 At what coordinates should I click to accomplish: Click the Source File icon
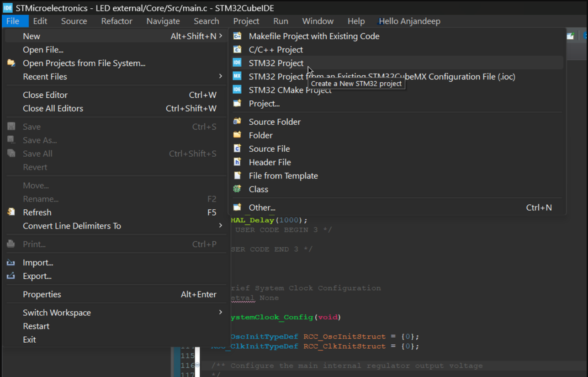tap(237, 149)
